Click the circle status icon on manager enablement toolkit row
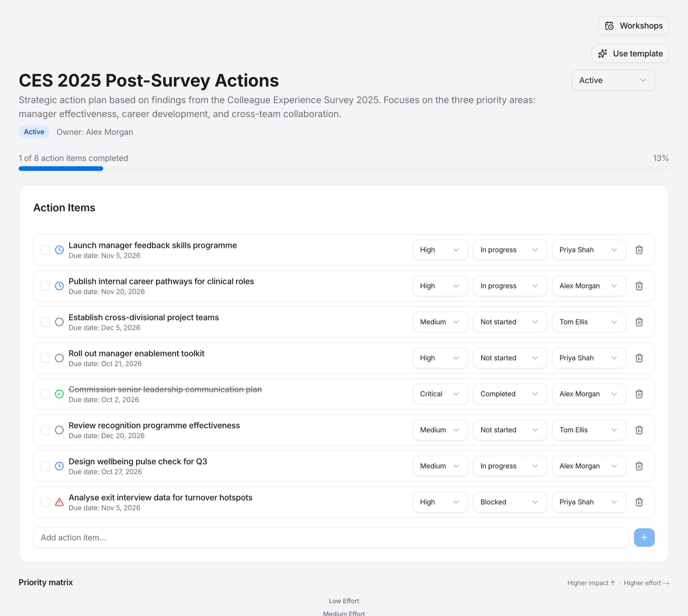Screen dimensions: 688x616 pos(59,358)
